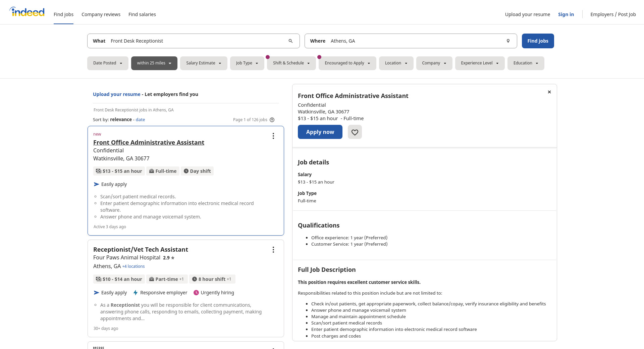
Task: Open the within 25 miles dropdown
Action: pyautogui.click(x=154, y=63)
